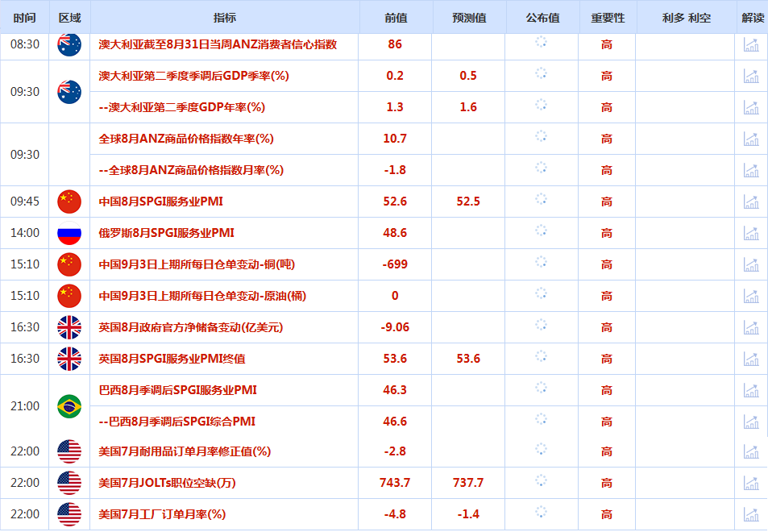Open chart icon for 全球8月ANZ商品价格指数月率 row
The image size is (768, 532).
(x=751, y=170)
